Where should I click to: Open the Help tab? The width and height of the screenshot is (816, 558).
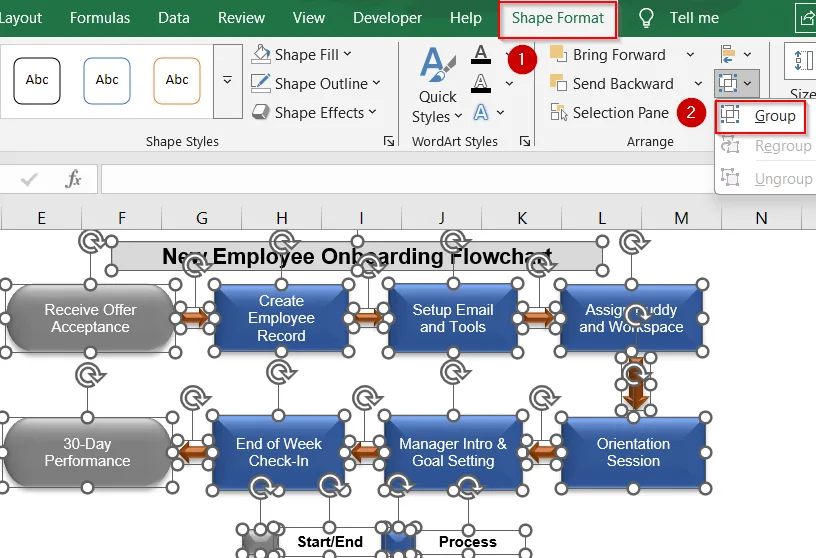pos(466,18)
